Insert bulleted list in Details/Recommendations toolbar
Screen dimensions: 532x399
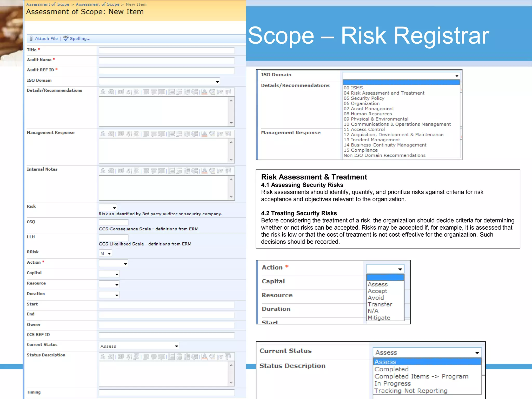point(179,92)
